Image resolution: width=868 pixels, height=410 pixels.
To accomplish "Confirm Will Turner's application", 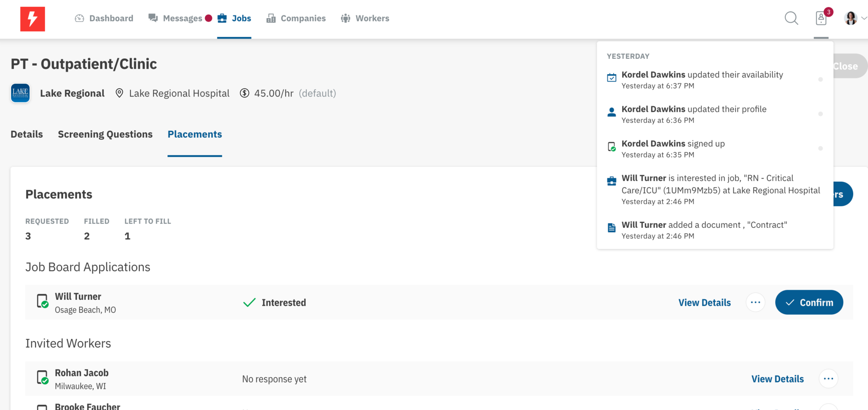I will coord(809,302).
